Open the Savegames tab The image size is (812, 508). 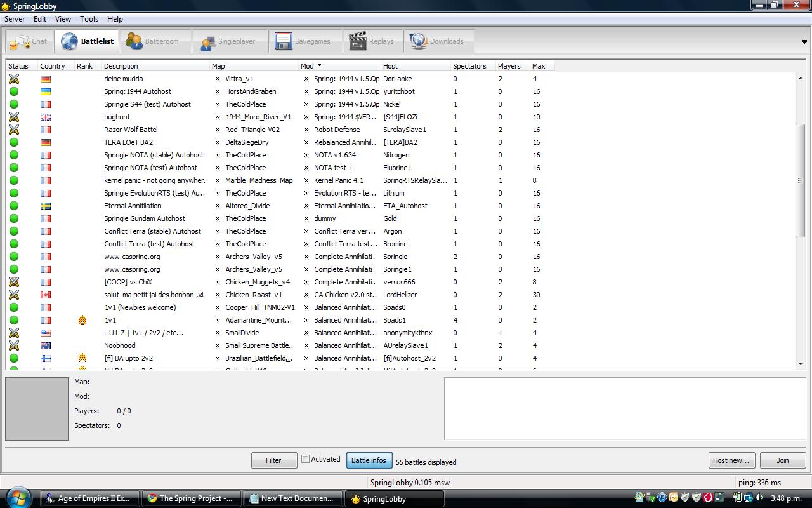pyautogui.click(x=305, y=42)
